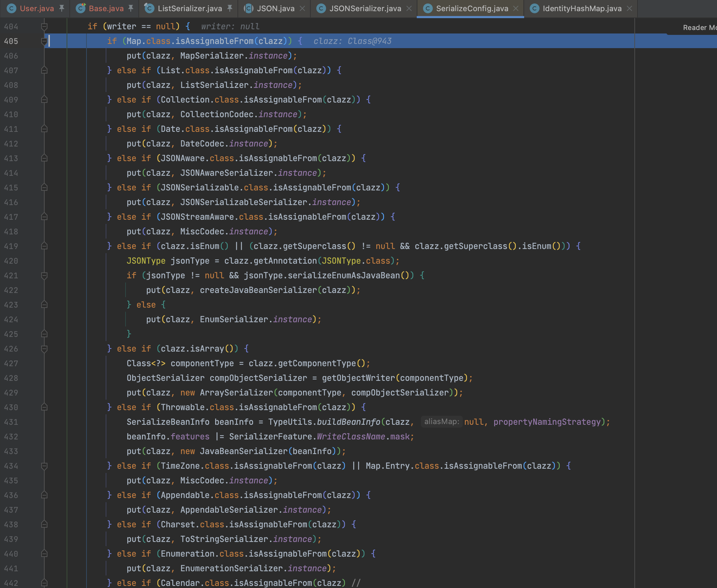Collapse the jsonType if block at line 421
The width and height of the screenshot is (717, 588).
[x=44, y=276]
